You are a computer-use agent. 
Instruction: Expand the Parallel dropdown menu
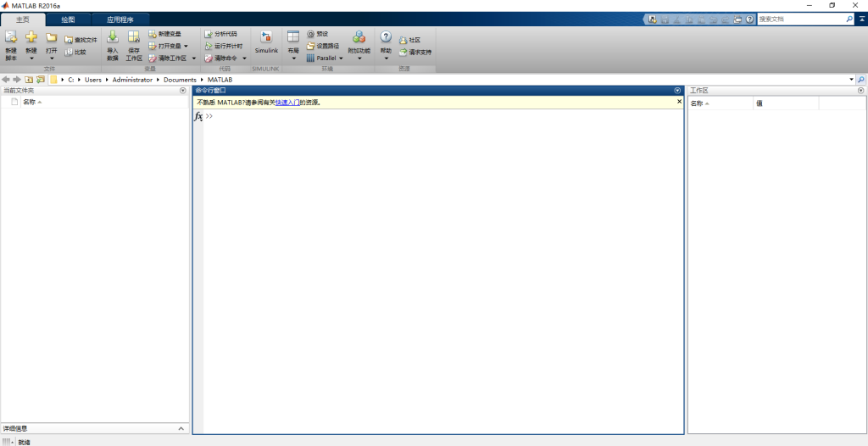(x=341, y=59)
